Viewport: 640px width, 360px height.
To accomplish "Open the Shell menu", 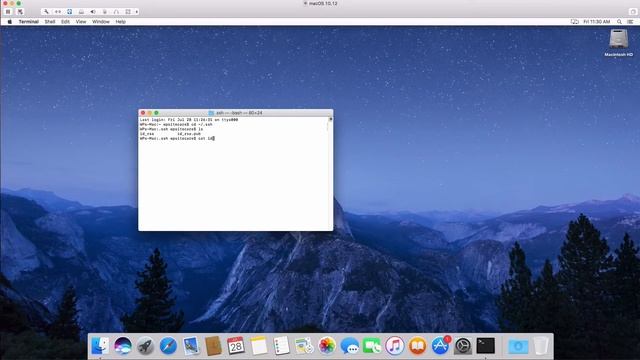I will [50, 22].
